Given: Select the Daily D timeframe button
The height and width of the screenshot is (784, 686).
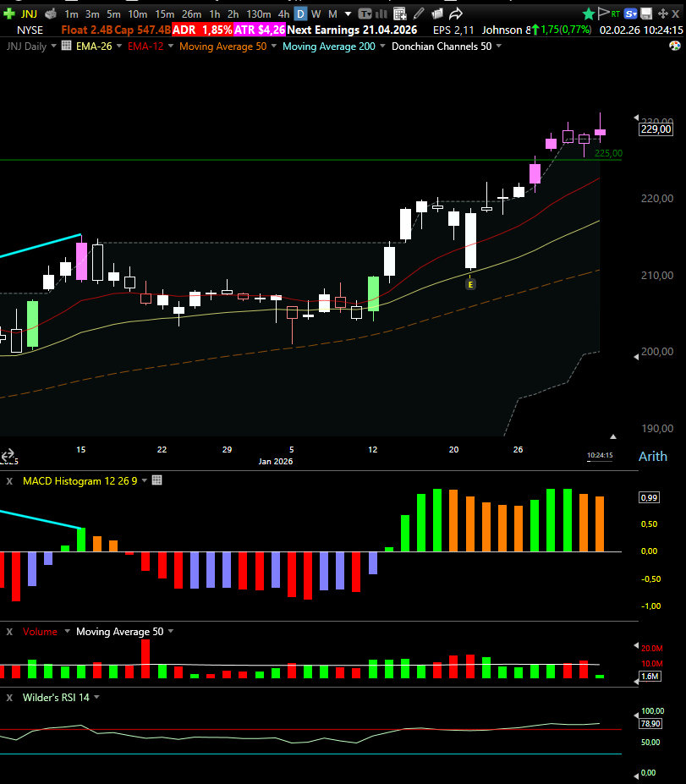Looking at the screenshot, I should click(300, 14).
